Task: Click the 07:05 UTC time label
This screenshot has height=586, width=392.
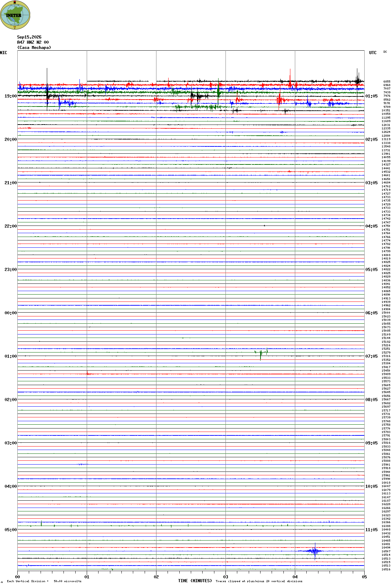Action: point(372,356)
